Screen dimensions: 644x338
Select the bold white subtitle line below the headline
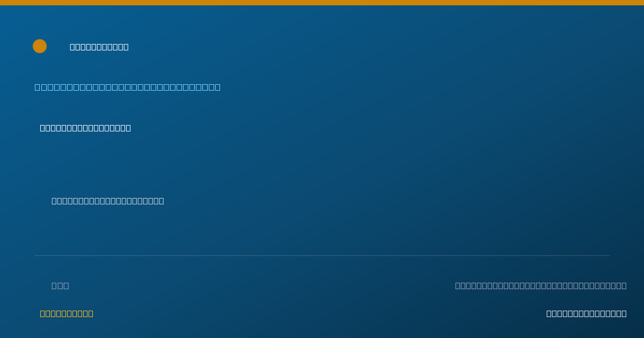tap(85, 128)
